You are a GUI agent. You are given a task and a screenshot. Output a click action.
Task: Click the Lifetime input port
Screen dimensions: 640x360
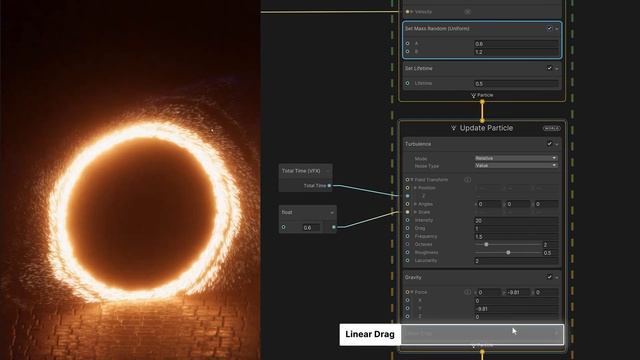407,83
